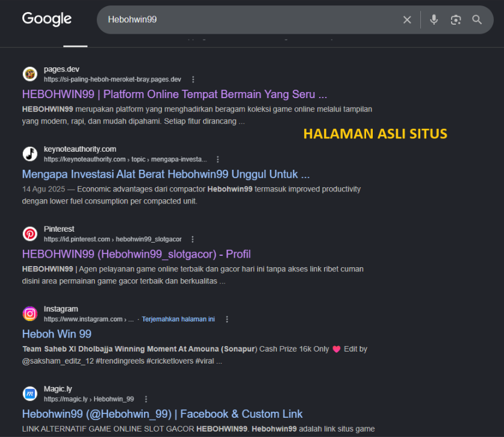Click the 14 Agu 2025 snippet date
Viewport: 504px width, 437px height.
[43, 189]
